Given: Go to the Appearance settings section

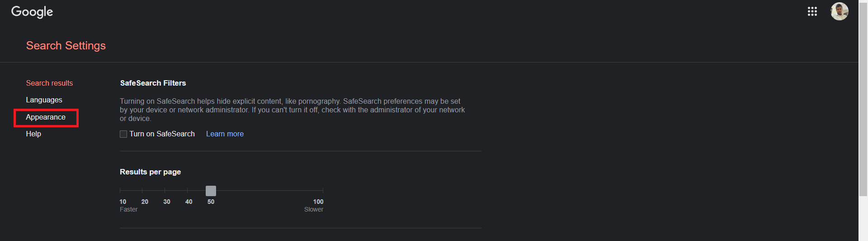Looking at the screenshot, I should click(46, 117).
